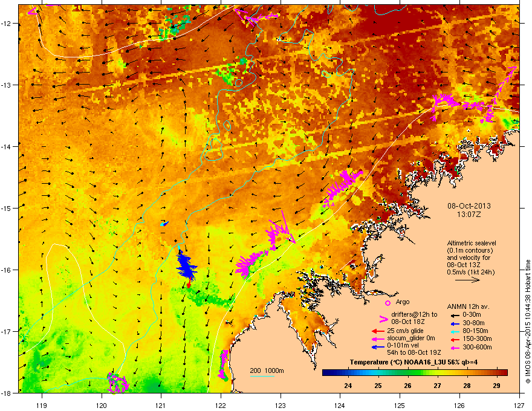The image size is (532, 411).
Task: Click the colorbar tick label 29
Action: (x=497, y=386)
